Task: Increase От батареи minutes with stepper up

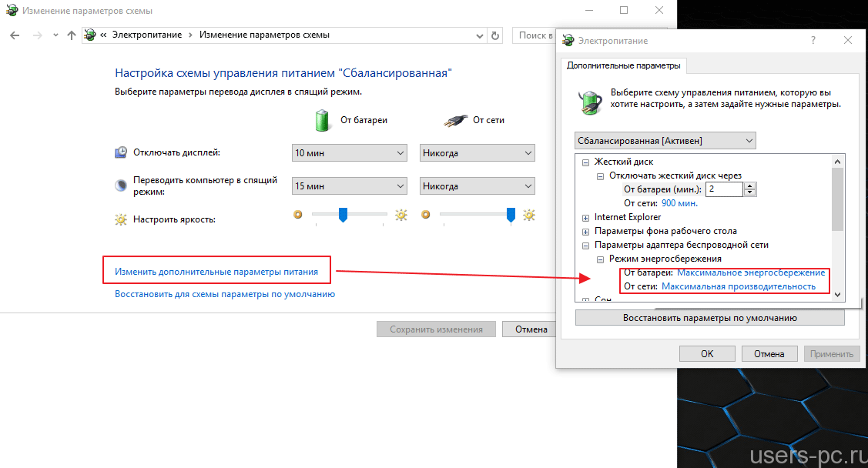Action: (x=750, y=186)
